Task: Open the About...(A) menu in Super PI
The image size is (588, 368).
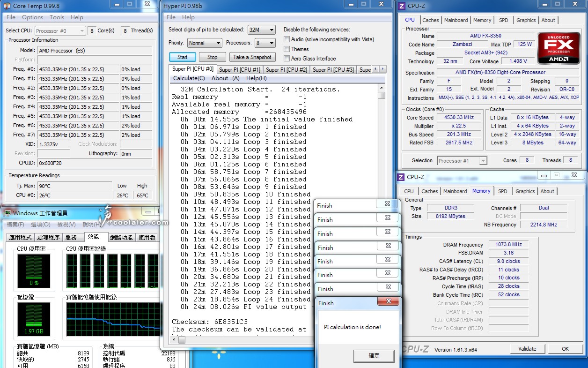Action: [226, 78]
